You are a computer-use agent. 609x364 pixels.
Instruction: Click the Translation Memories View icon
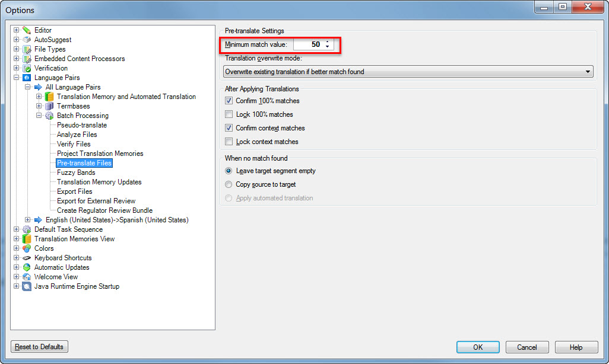coord(27,239)
